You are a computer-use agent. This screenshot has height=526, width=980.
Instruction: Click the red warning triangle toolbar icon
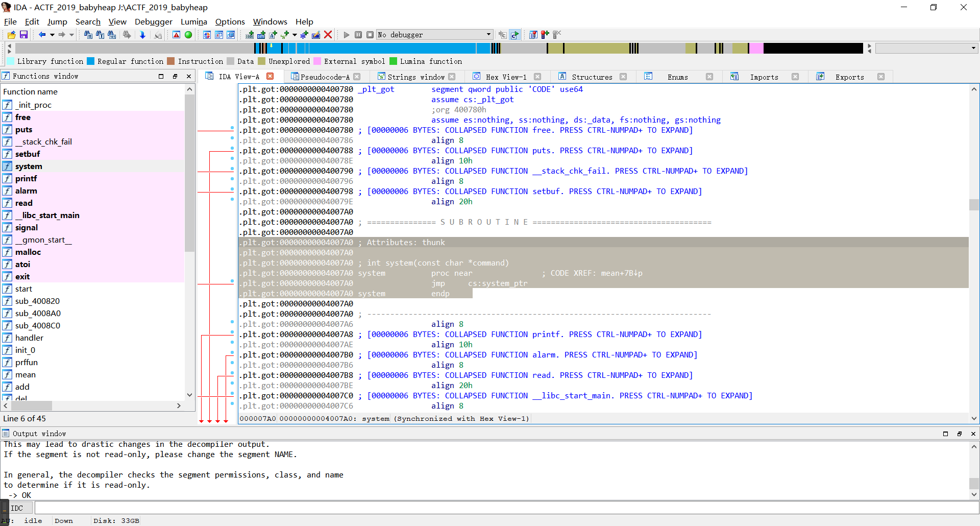click(176, 35)
